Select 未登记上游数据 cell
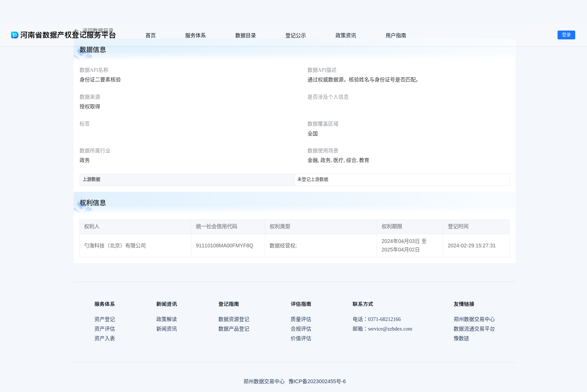Screen dimensions: 587x392 pyautogui.click(x=402, y=180)
